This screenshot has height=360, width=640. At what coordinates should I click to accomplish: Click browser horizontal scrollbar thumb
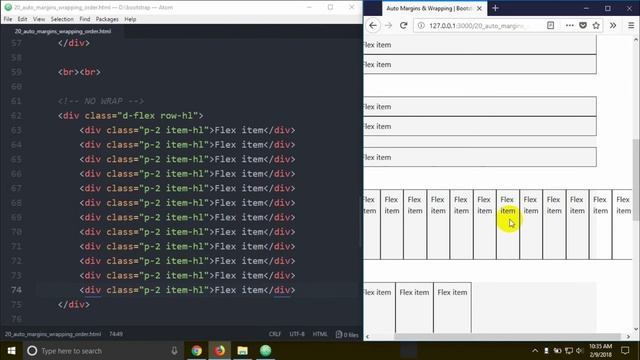pos(508,337)
